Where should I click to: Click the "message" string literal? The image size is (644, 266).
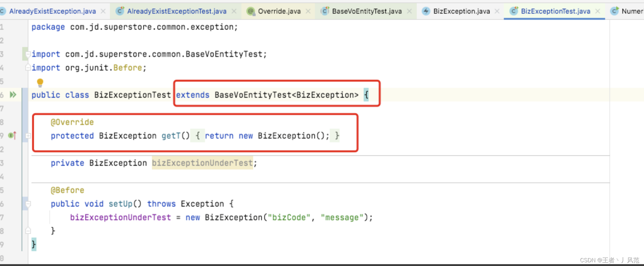[x=342, y=217]
